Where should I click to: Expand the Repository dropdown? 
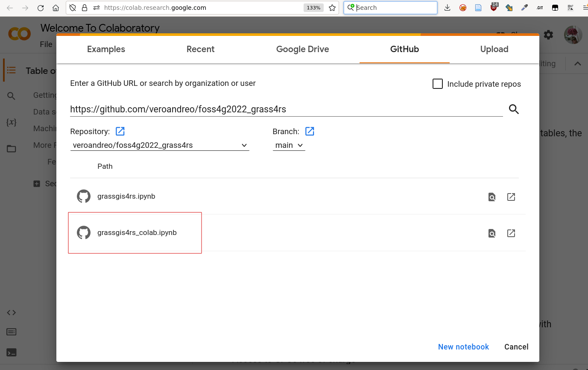coord(160,145)
